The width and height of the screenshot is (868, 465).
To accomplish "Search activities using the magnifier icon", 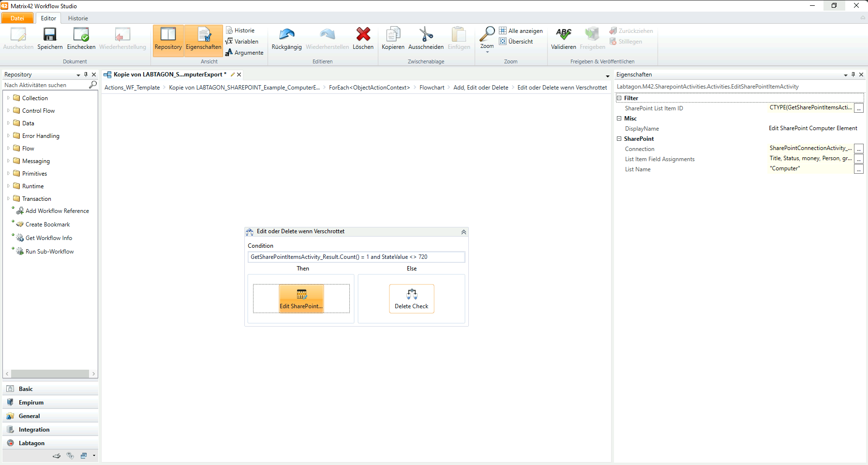I will [93, 85].
